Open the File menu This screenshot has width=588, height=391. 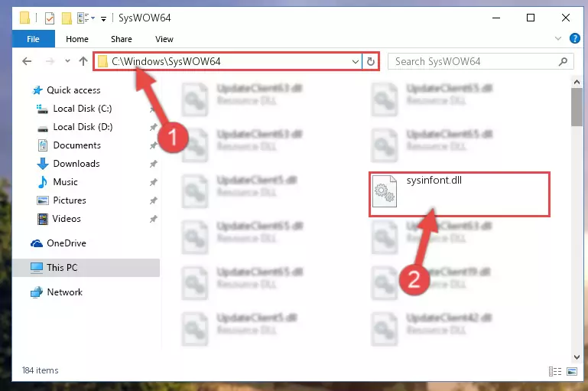(x=34, y=39)
